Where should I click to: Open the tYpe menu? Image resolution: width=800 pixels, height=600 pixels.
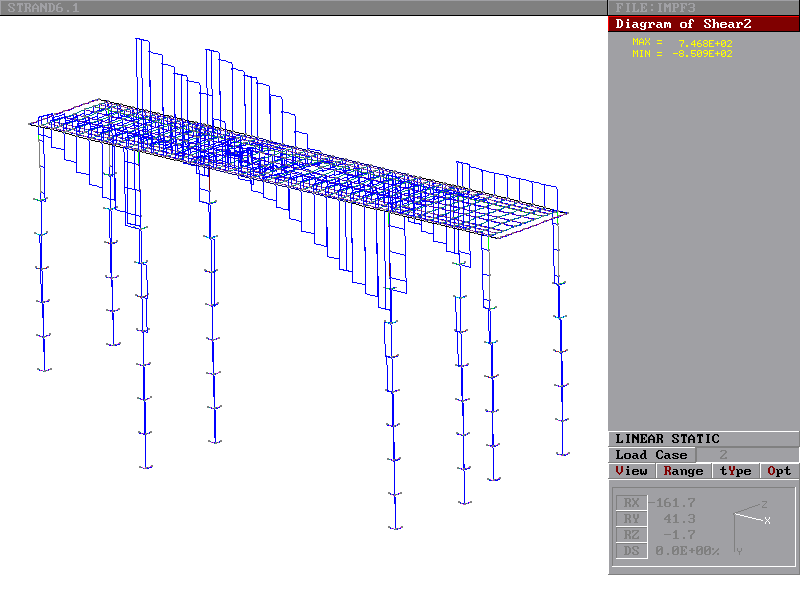coord(734,471)
